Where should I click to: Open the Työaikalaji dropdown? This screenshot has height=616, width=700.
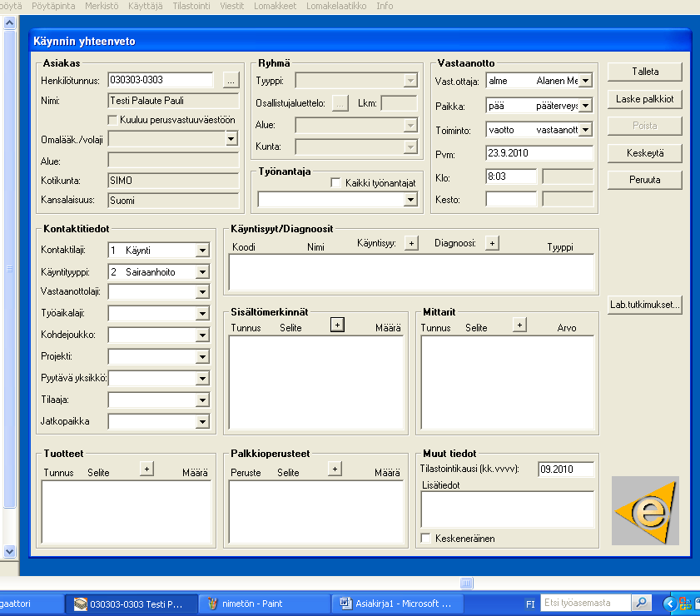(203, 313)
